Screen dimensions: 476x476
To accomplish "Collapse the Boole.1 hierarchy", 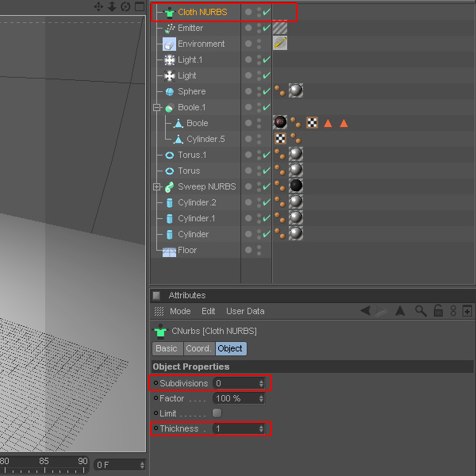I will [156, 107].
